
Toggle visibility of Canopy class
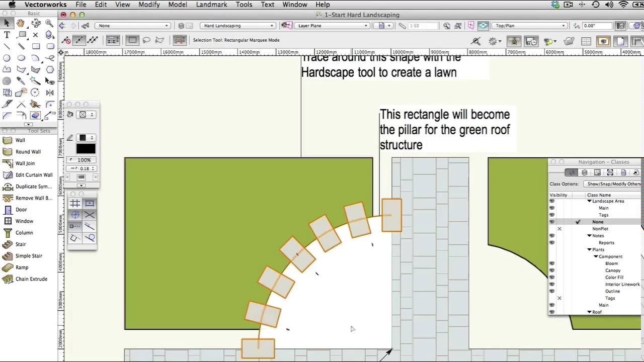(552, 270)
